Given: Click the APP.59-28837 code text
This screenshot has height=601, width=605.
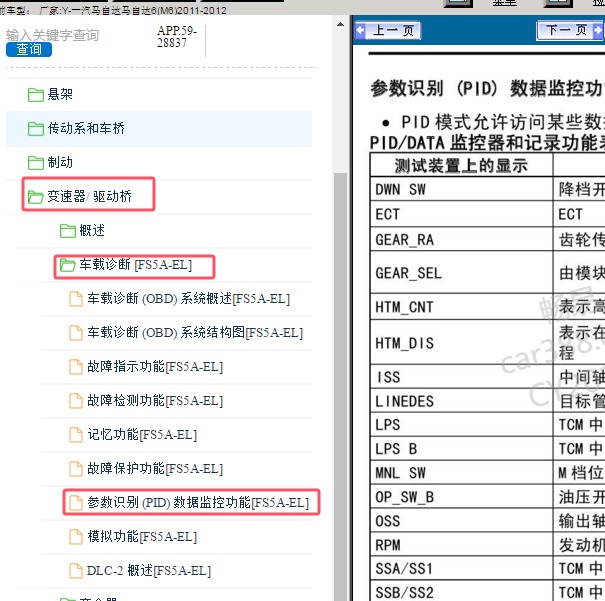Looking at the screenshot, I should point(177,37).
